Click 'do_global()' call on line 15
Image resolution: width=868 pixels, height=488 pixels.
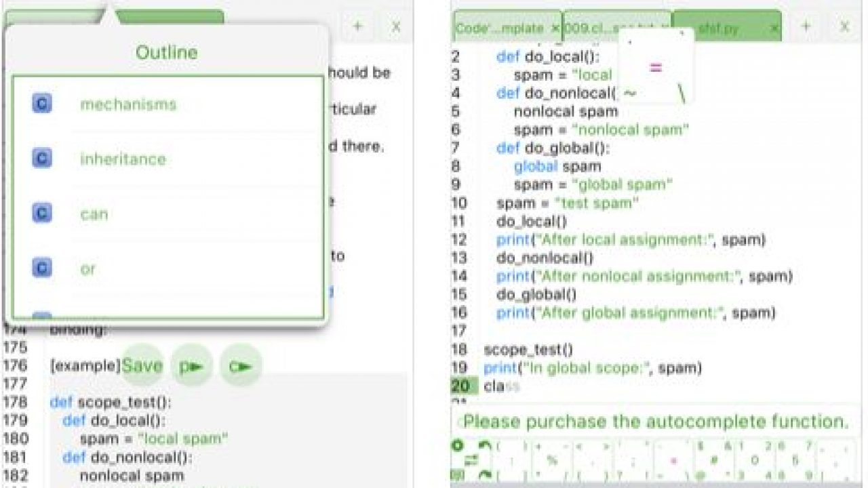click(x=536, y=294)
